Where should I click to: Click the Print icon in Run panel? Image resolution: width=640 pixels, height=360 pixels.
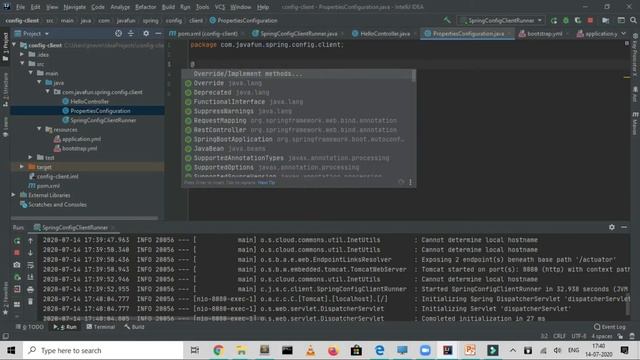coord(30,289)
